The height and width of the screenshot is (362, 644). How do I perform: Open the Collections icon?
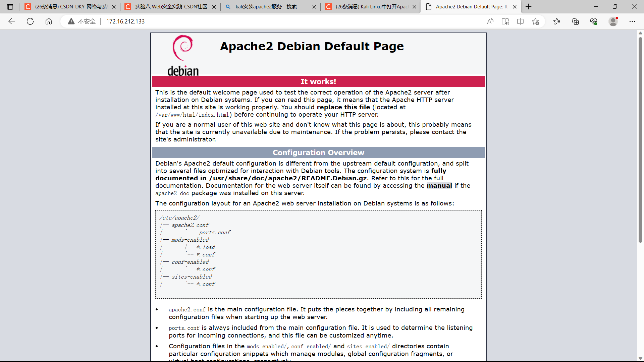[x=575, y=21]
